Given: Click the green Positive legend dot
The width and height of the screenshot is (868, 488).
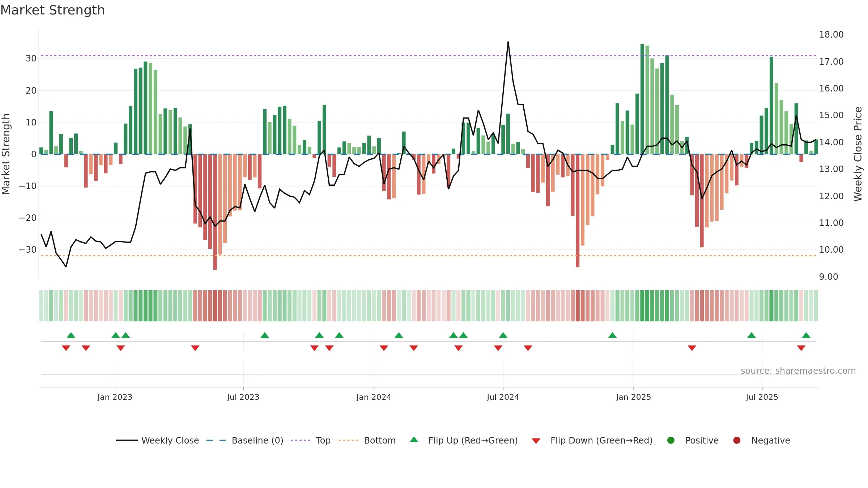Looking at the screenshot, I should click(x=671, y=440).
